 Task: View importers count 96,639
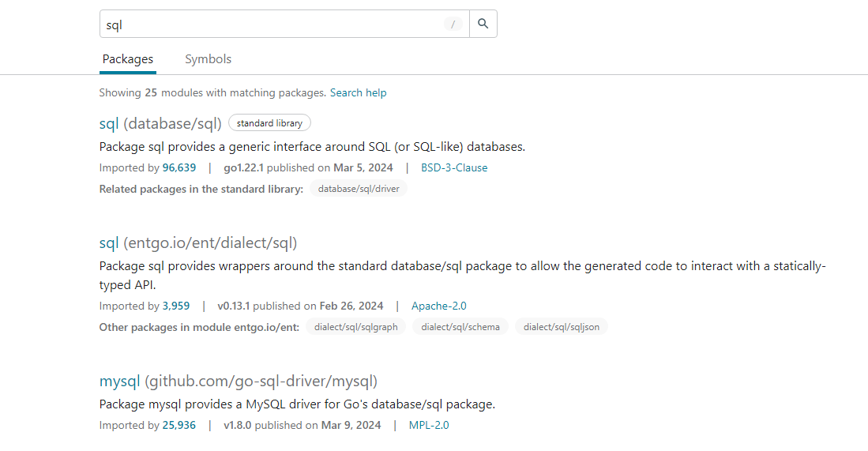tap(178, 167)
